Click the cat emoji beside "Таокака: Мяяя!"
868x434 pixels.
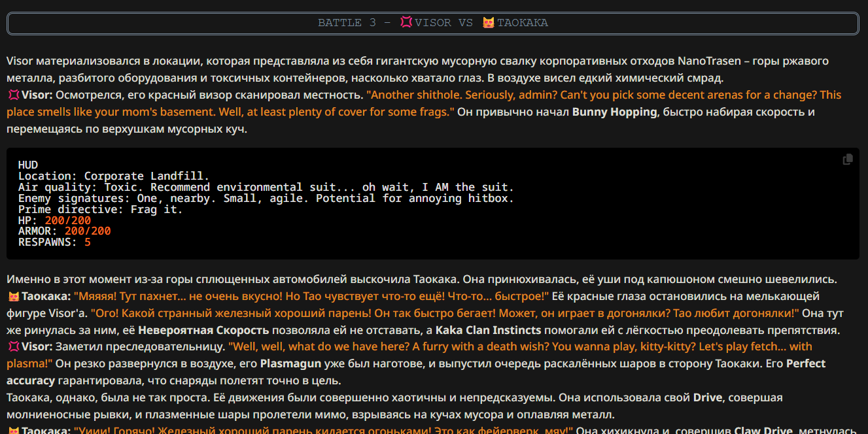(x=13, y=297)
